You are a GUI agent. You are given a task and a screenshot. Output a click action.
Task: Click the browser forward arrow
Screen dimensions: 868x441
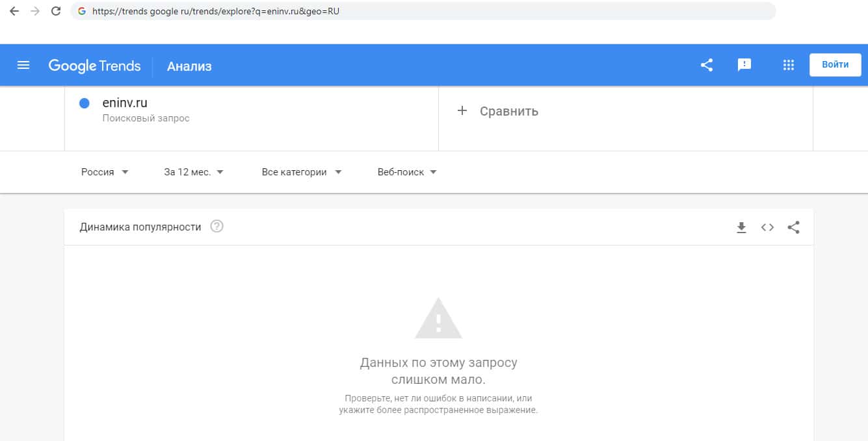(35, 11)
